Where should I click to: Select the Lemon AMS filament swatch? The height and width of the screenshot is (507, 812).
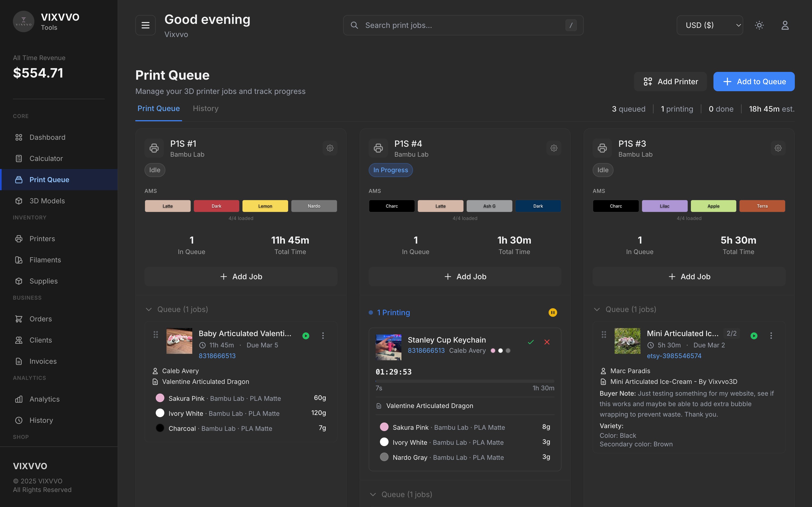click(x=265, y=206)
